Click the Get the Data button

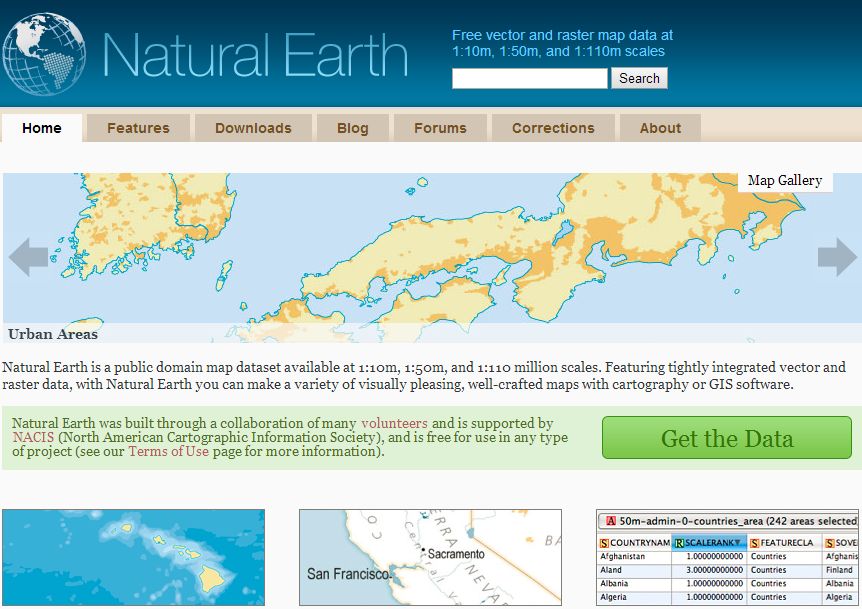727,438
